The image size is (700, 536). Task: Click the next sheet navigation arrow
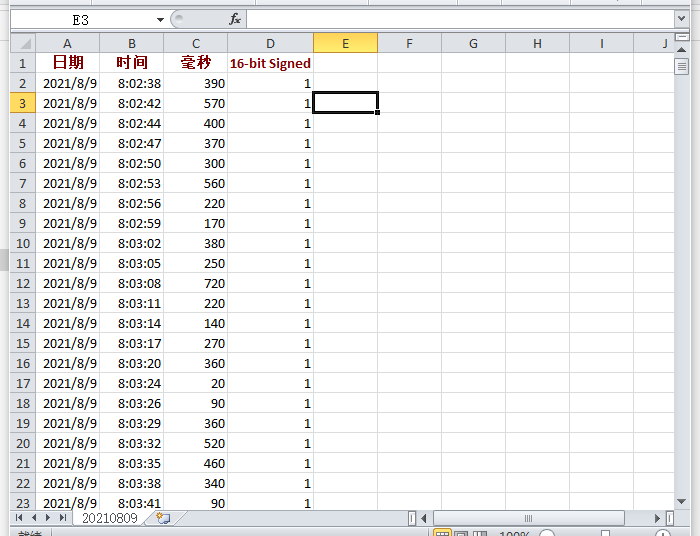point(48,518)
